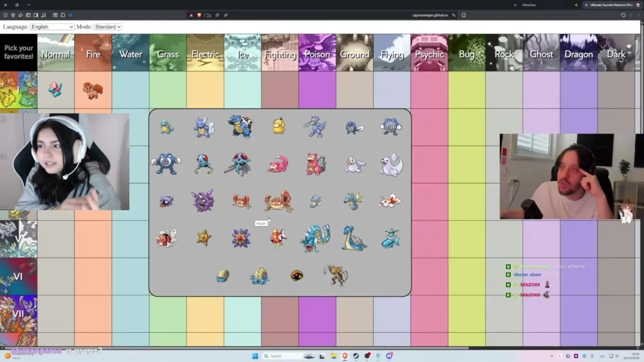Select Cloyster sprite
The height and width of the screenshot is (362, 644).
point(203,201)
